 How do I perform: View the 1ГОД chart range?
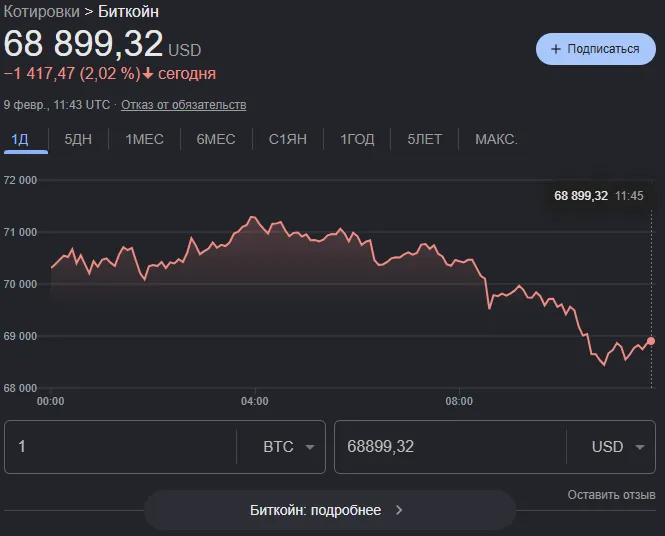click(x=357, y=139)
